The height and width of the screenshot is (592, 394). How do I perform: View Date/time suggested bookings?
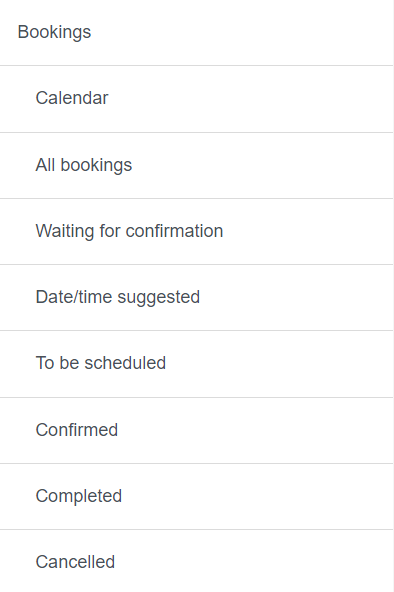tap(196, 298)
